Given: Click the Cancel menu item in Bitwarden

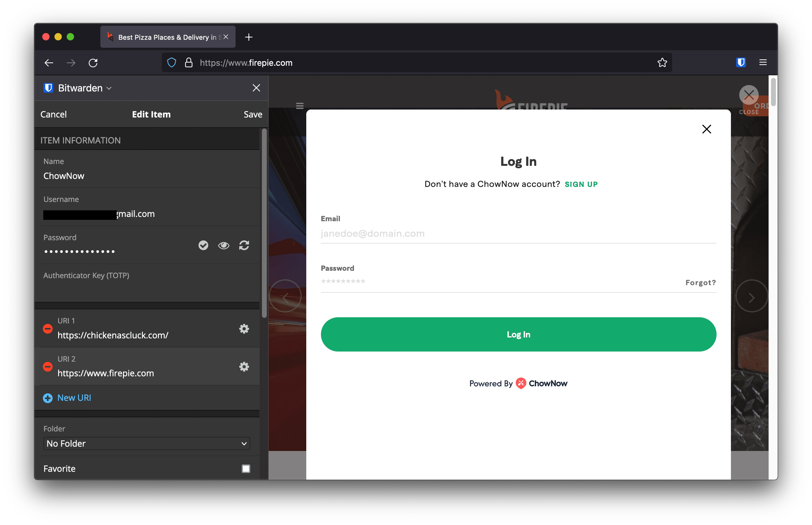Looking at the screenshot, I should (53, 114).
